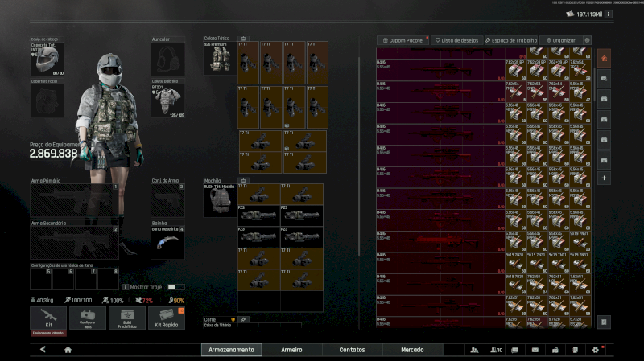Open the Mercado tab
Screen dimensions: 644x361
point(412,350)
